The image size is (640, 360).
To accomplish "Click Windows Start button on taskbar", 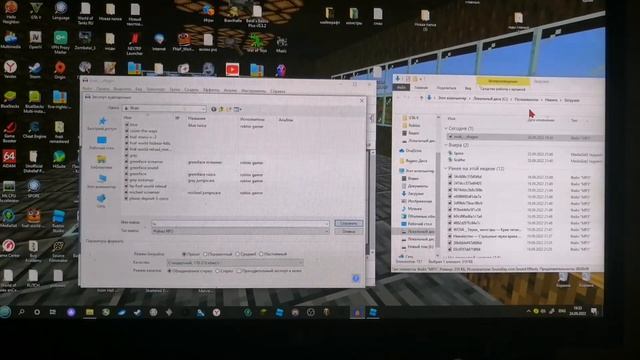I will [6, 312].
